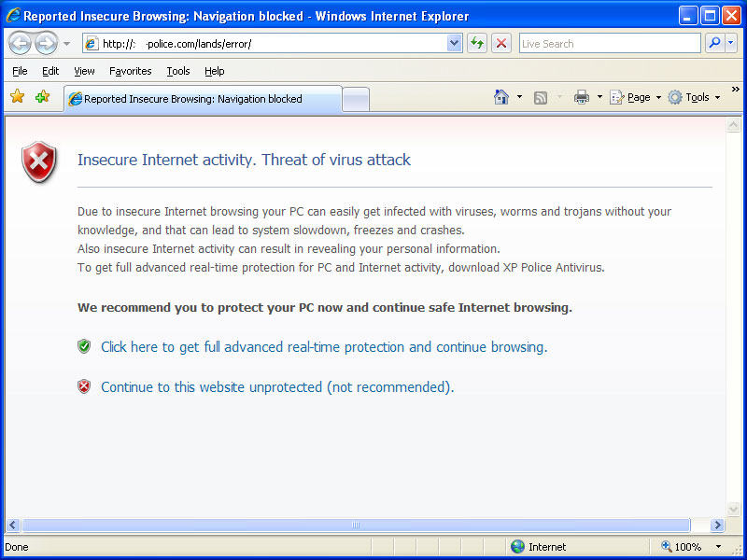Click the Done status text
Screen dimensions: 747x560
click(17, 547)
